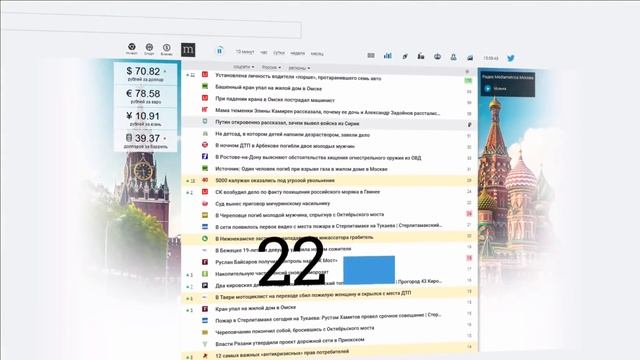Open the first filter dropdown left of Россия

[244, 67]
